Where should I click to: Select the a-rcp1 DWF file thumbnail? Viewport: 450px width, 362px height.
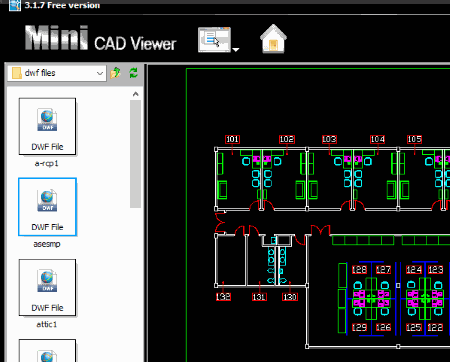(47, 126)
